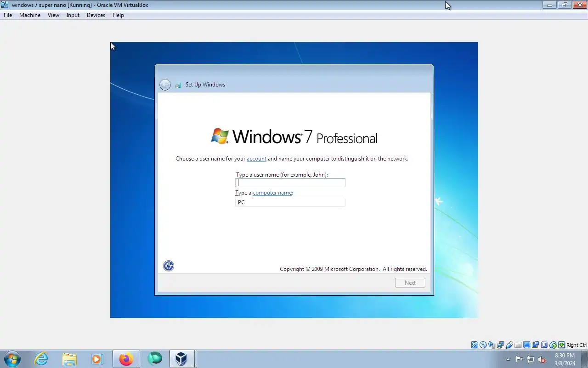Click the Next button

pos(410,283)
